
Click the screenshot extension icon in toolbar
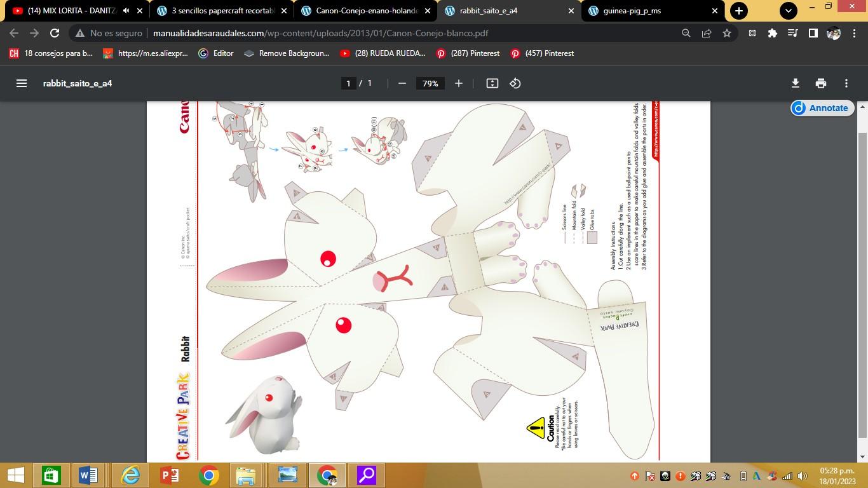click(752, 33)
